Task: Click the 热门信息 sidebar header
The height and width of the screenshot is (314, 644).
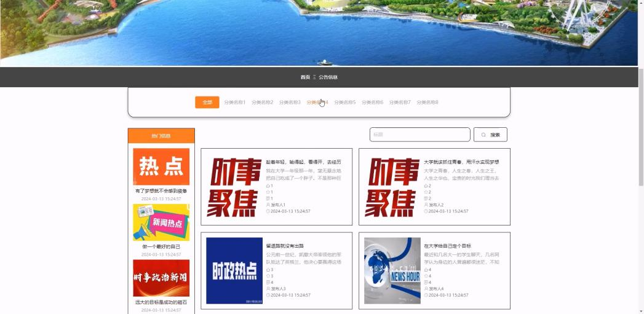Action: (161, 136)
